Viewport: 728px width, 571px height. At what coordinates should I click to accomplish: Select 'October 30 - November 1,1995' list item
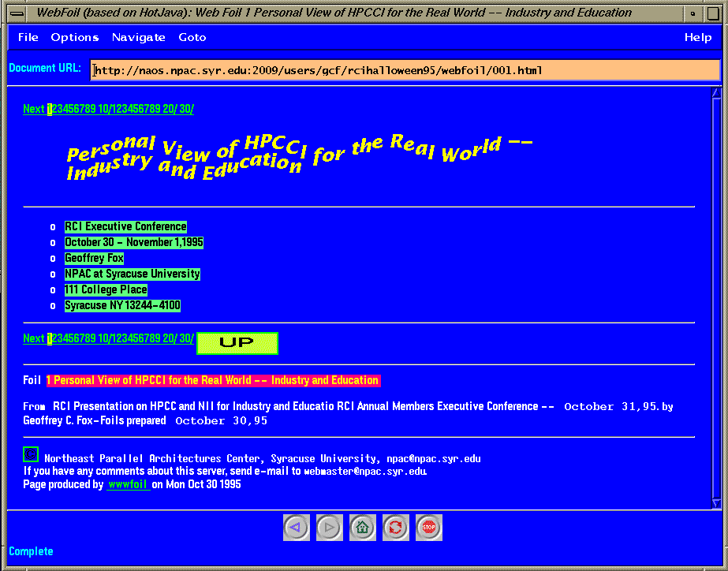tap(134, 242)
